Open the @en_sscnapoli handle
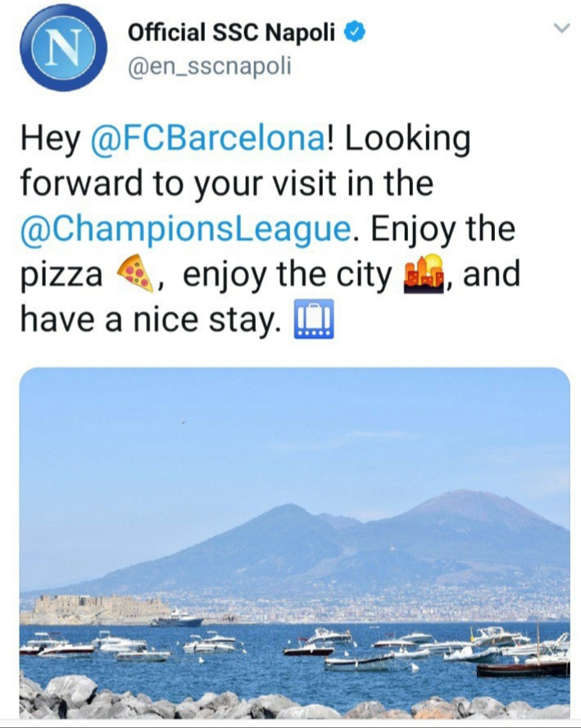This screenshot has height=728, width=581. 208,66
